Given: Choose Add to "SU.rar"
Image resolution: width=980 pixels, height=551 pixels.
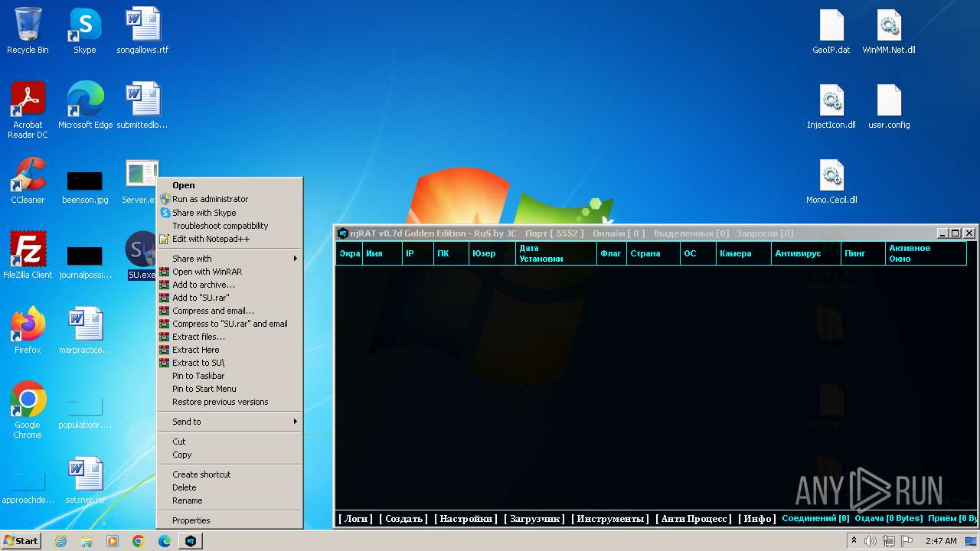Looking at the screenshot, I should tap(230, 298).
